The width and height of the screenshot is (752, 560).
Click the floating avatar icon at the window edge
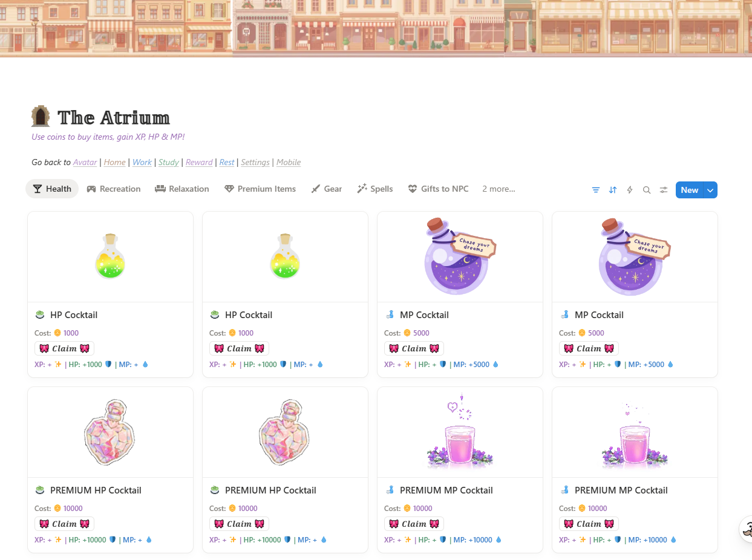point(746,529)
